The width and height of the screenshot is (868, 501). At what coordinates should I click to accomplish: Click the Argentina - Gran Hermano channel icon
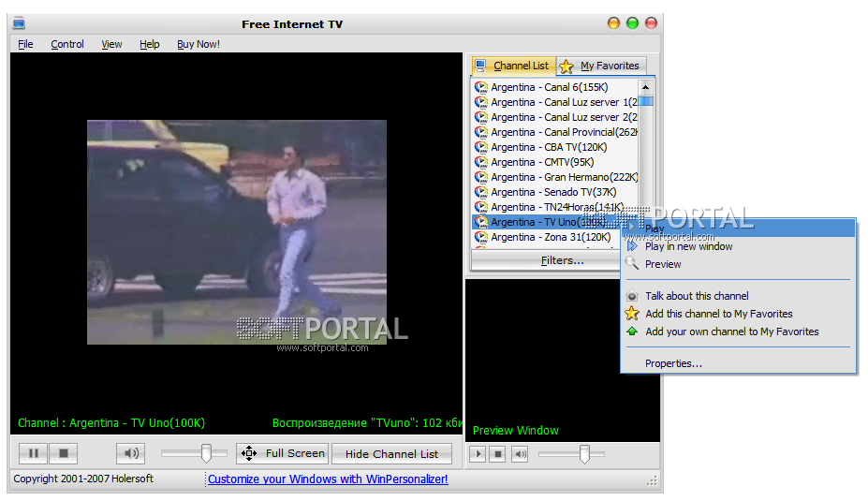click(480, 177)
